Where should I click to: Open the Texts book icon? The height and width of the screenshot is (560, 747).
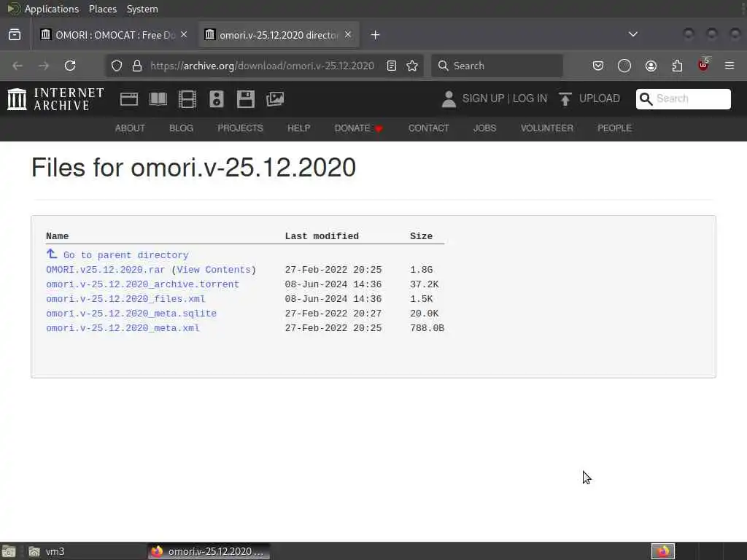[158, 99]
